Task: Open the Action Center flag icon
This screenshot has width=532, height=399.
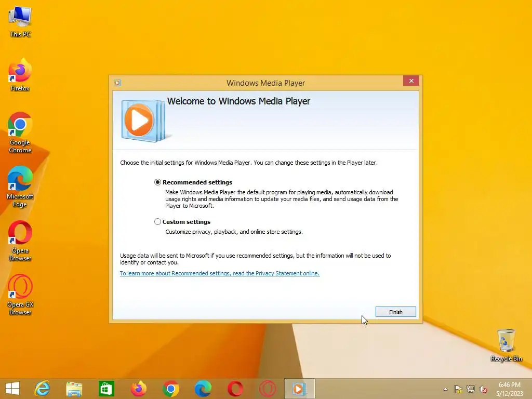Action: (458, 389)
